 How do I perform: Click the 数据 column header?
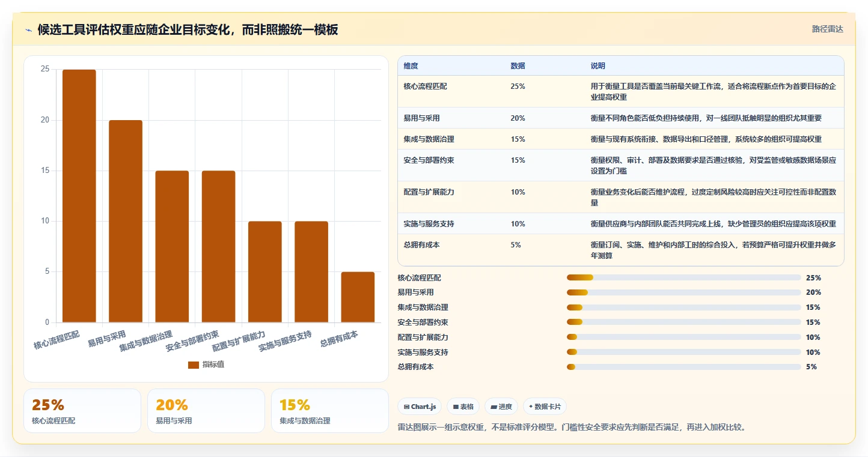point(518,65)
